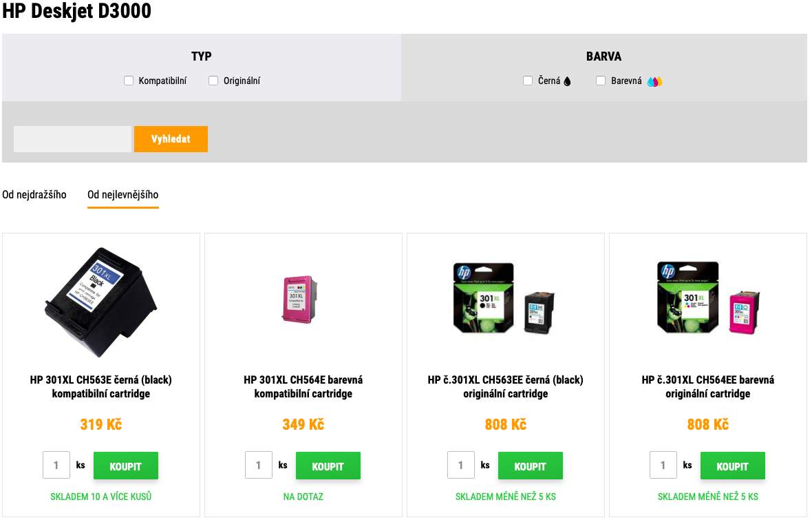Select the Od nejlevnějšího sorting tab
Viewport: 812px width, 520px height.
[x=123, y=195]
